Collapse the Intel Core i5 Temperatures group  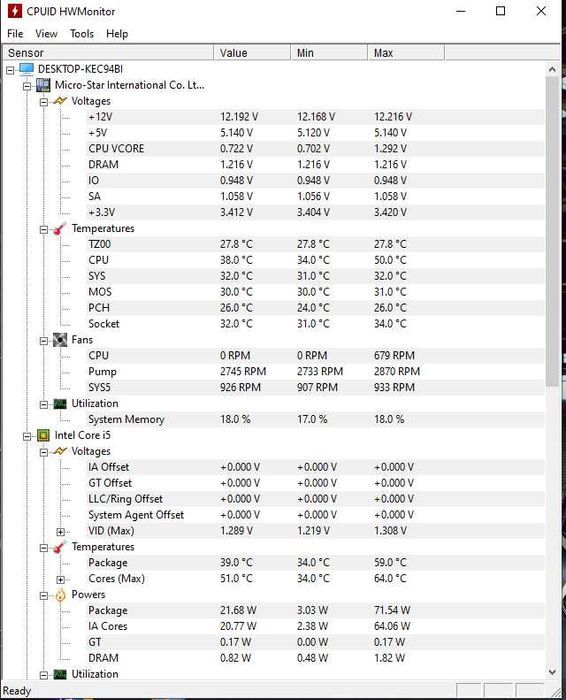click(44, 548)
